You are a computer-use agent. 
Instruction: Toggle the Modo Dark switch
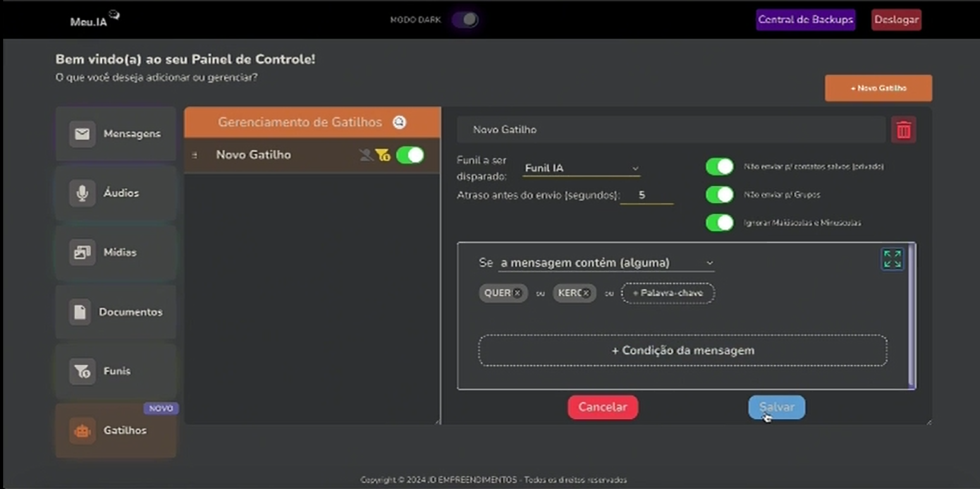coord(465,20)
